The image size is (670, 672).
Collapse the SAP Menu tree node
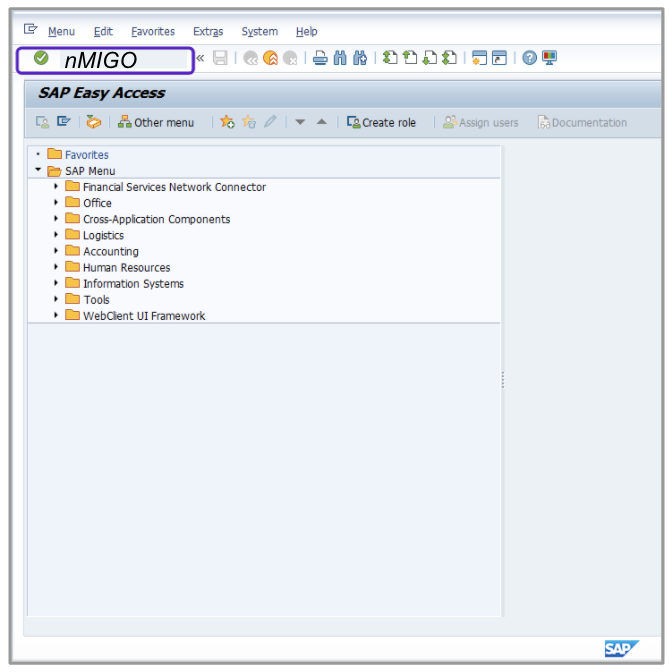click(x=39, y=171)
